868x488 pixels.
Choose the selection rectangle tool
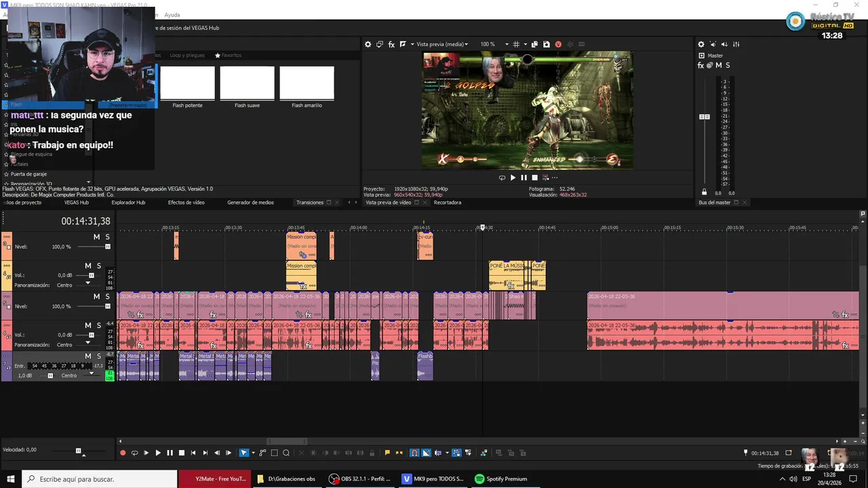(274, 453)
